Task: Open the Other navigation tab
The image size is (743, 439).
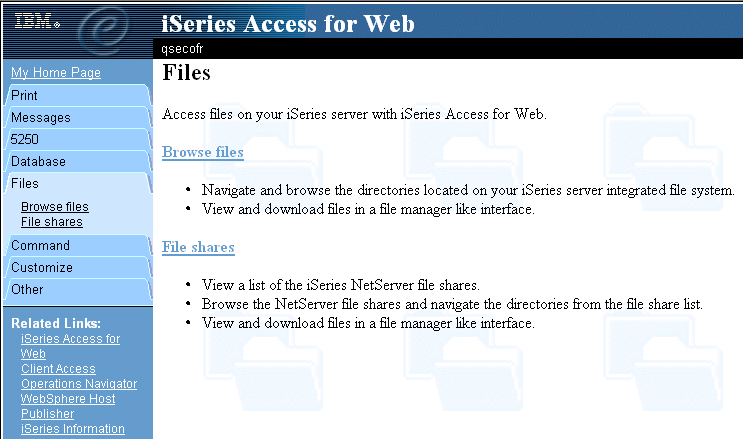Action: [78, 289]
